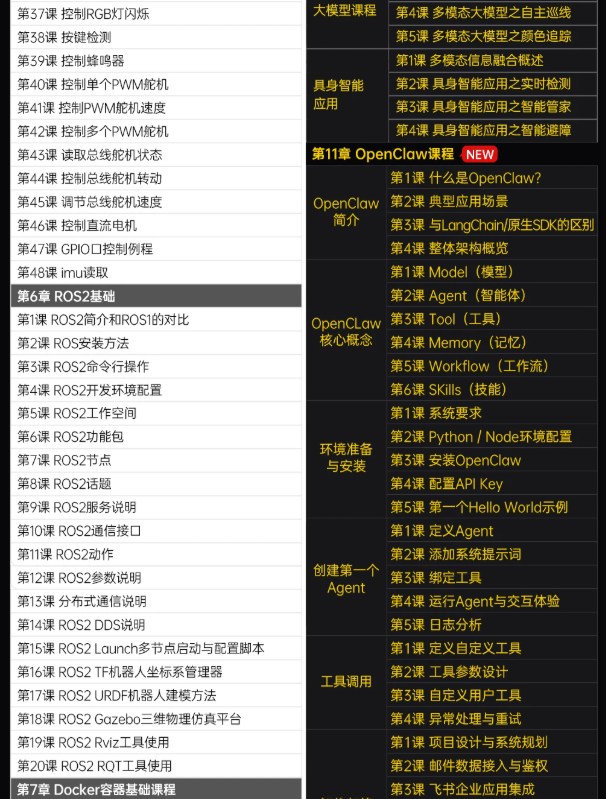Select row 第11课 ROS2动作
The image size is (606, 799).
pyautogui.click(x=156, y=554)
